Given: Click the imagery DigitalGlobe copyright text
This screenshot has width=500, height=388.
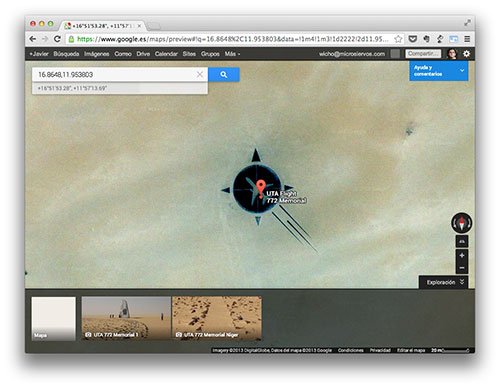Looking at the screenshot, I should tap(272, 350).
